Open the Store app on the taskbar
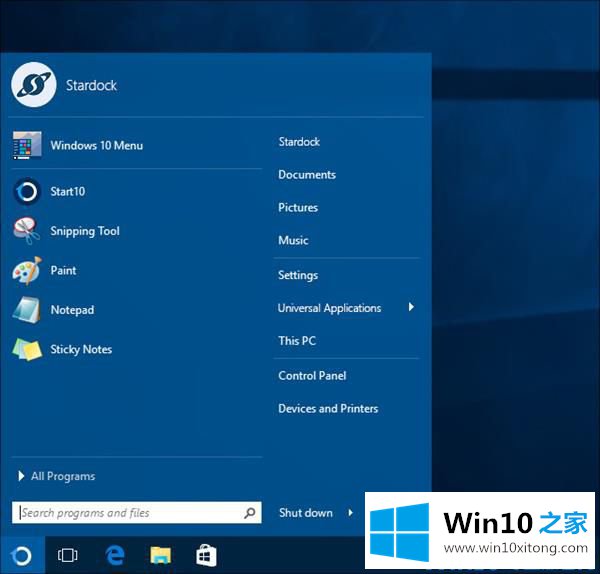Viewport: 600px width, 574px height. tap(206, 556)
